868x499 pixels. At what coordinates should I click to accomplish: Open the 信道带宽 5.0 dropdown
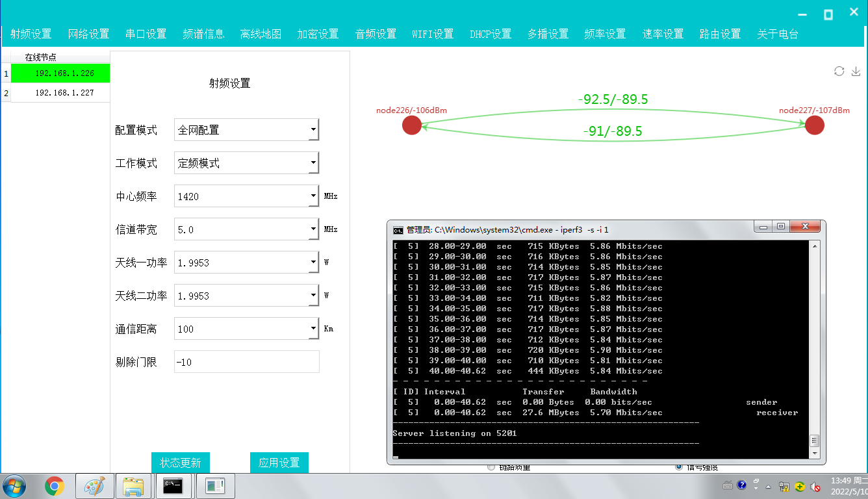pyautogui.click(x=313, y=229)
